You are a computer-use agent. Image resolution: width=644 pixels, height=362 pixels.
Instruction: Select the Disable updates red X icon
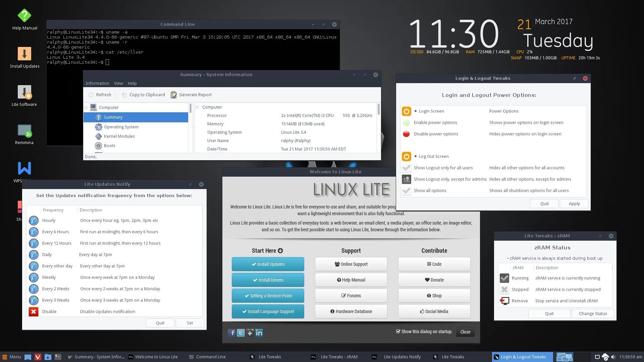pos(34,312)
